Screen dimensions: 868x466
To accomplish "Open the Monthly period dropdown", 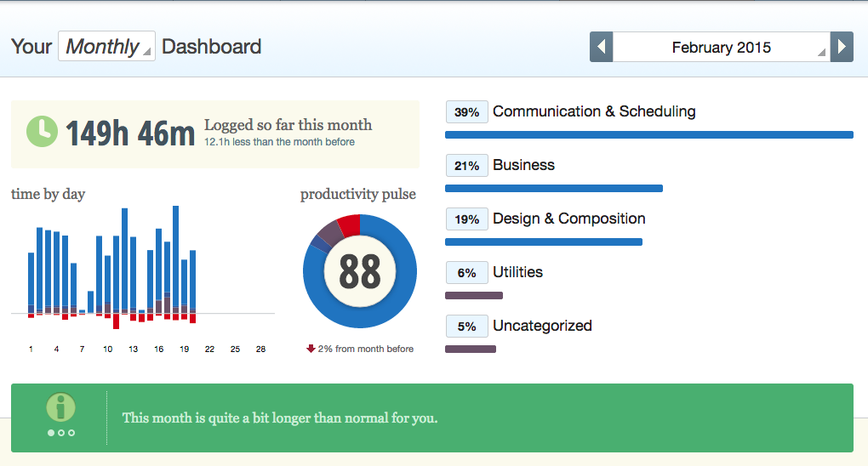I will click(x=106, y=46).
